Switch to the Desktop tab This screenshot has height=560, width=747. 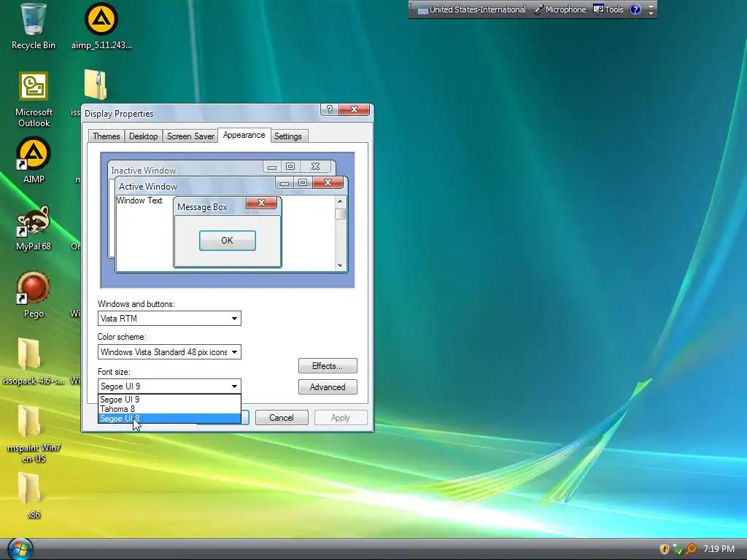(x=144, y=136)
